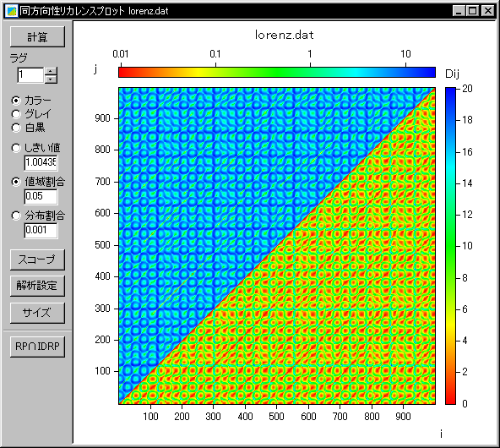Image resolution: width=500 pixels, height=448 pixels.
Task: Open the スコープ scope button
Action: pyautogui.click(x=37, y=260)
